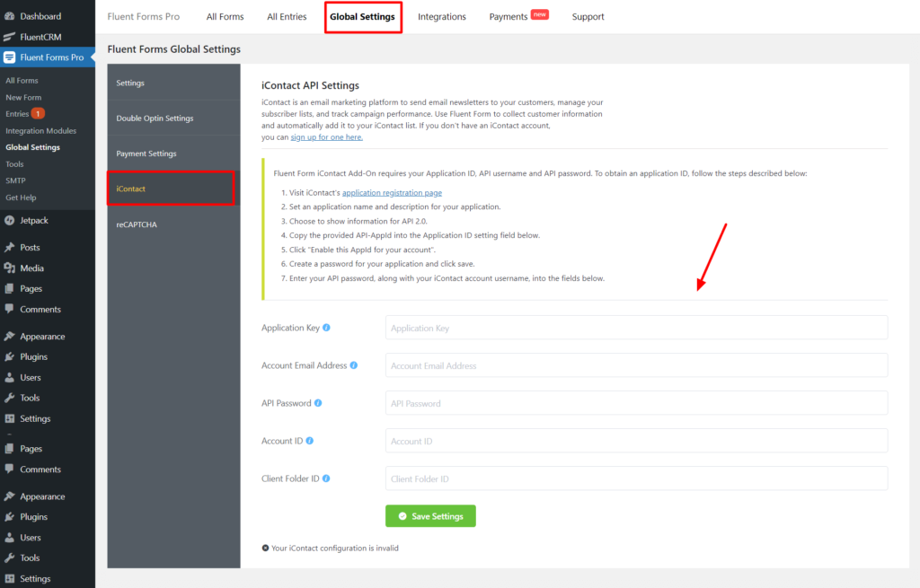The height and width of the screenshot is (588, 920).
Task: Click the Posts pushpin icon
Action: (x=9, y=247)
